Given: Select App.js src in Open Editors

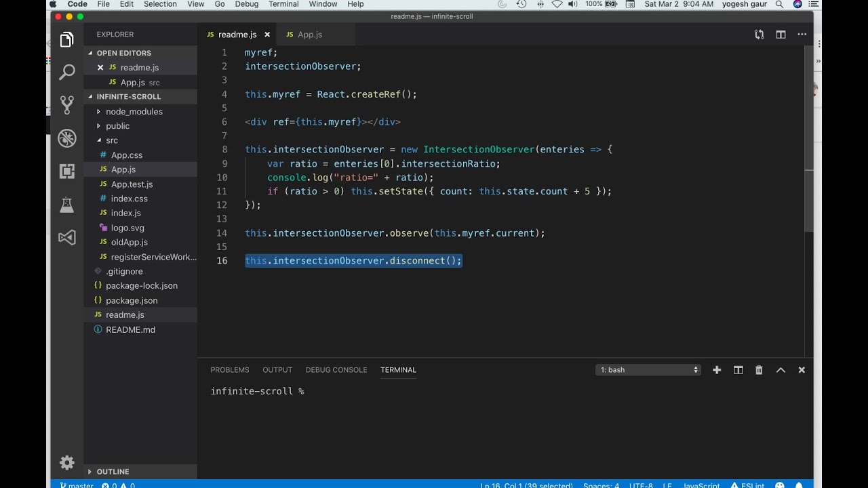Looking at the screenshot, I should click(140, 83).
